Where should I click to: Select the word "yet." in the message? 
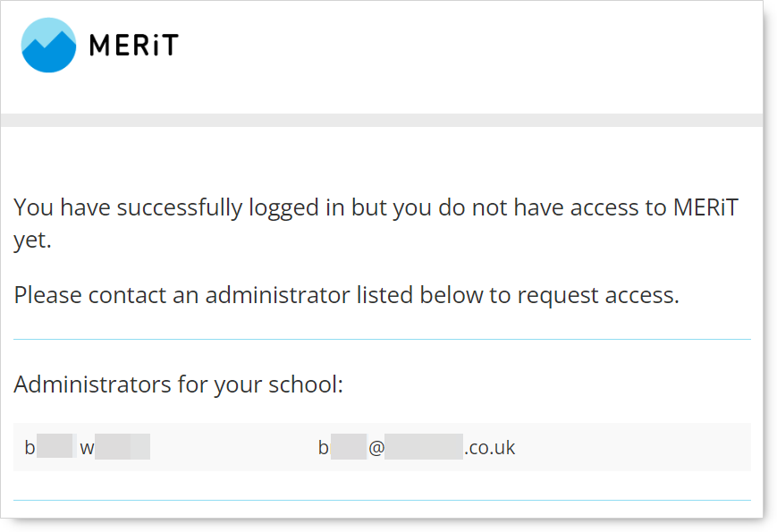click(32, 241)
